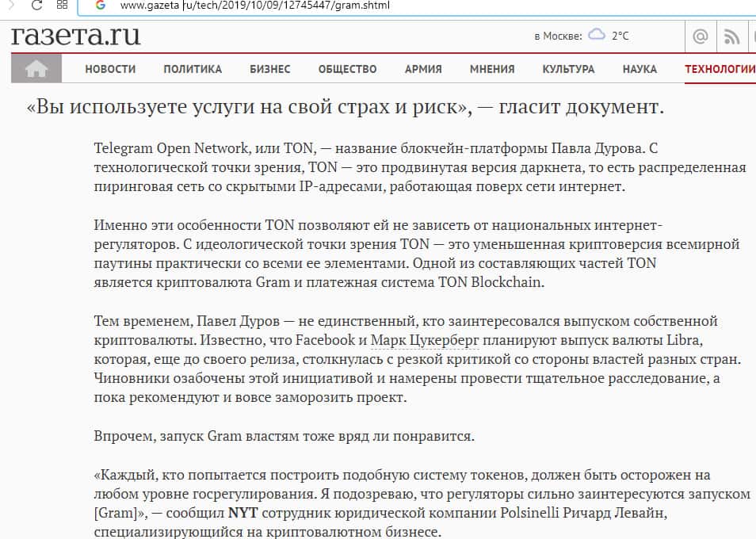Go to the home icon in the navigation bar
756x539 pixels.
click(x=36, y=68)
